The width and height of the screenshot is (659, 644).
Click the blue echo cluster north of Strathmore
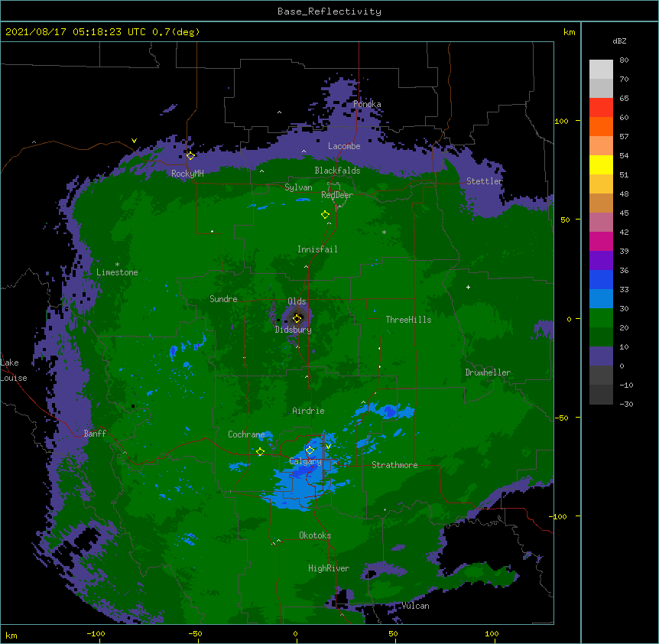click(387, 411)
